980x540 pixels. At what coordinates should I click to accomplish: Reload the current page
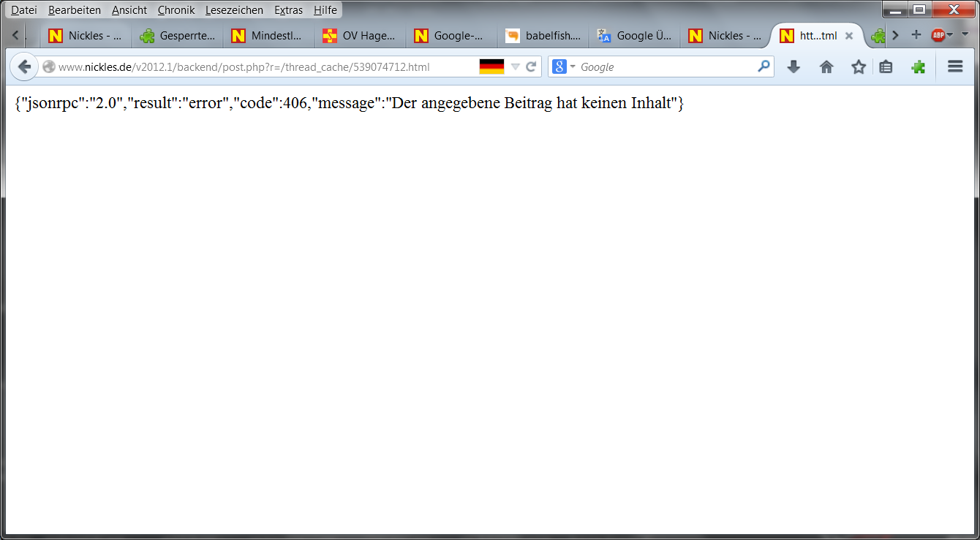(532, 67)
